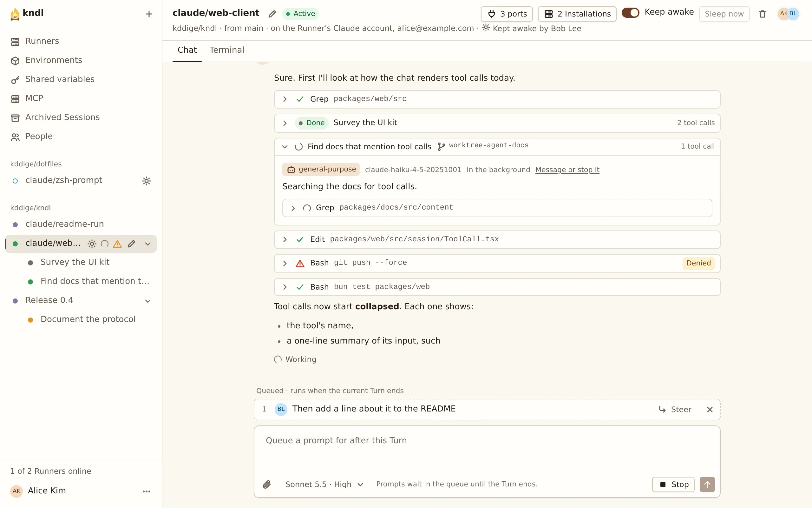Remove the queued README prompt
Image resolution: width=812 pixels, height=508 pixels.
tap(710, 410)
